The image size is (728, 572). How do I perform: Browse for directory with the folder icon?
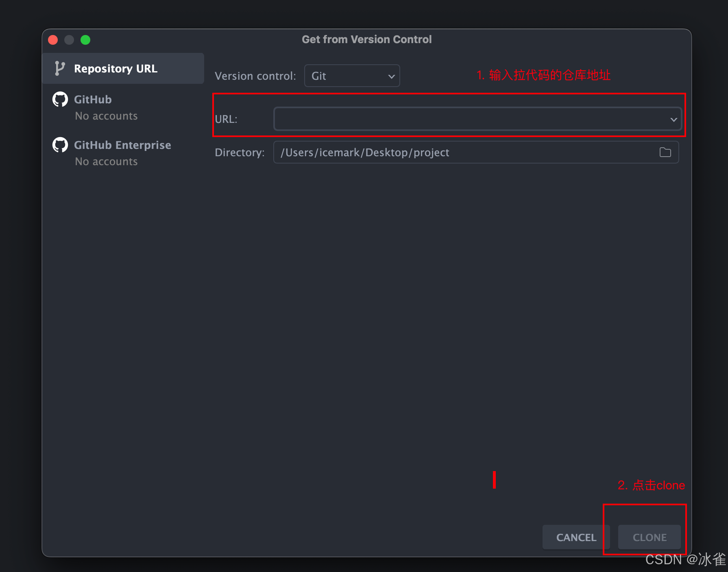665,152
